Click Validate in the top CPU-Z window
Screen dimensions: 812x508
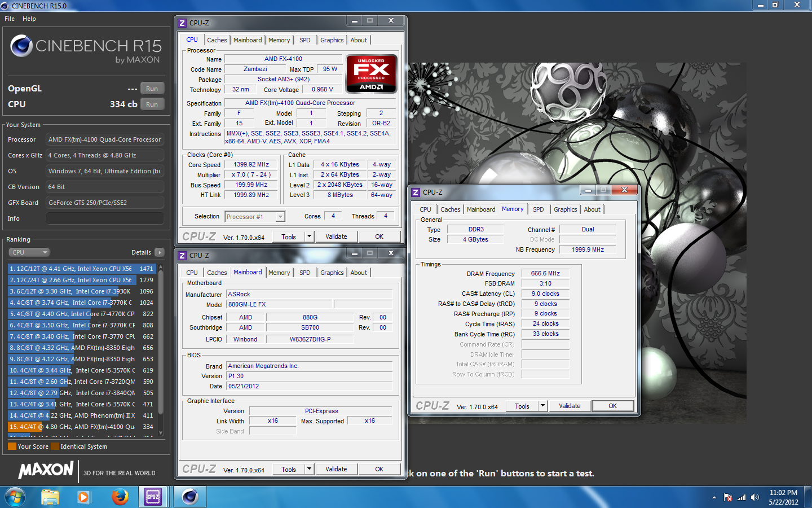tap(336, 237)
